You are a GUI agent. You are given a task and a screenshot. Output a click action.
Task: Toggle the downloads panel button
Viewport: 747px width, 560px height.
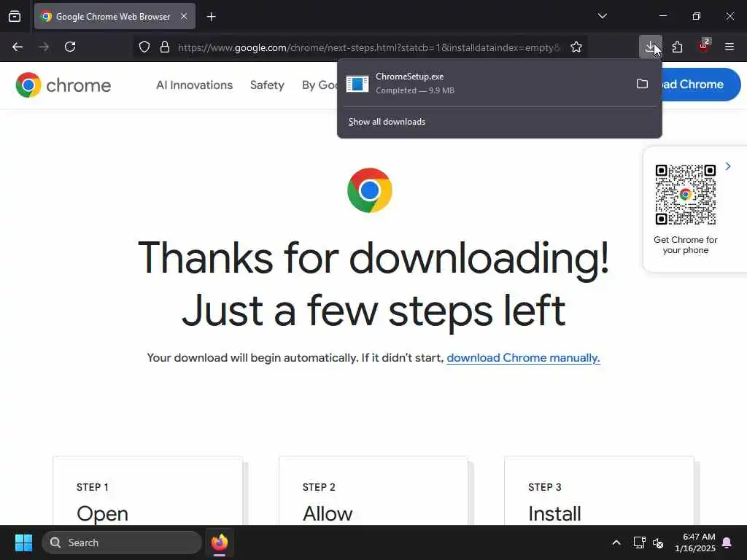pos(650,47)
